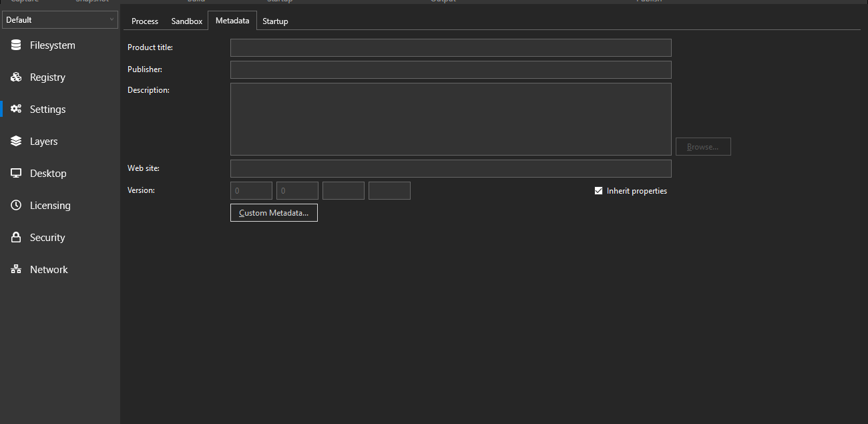Open the Filesystem section
The height and width of the screenshot is (424, 868).
coord(52,45)
